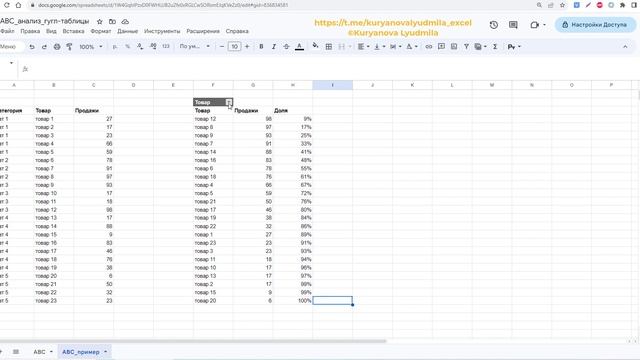Increase font size
The image size is (640, 360).
247,47
